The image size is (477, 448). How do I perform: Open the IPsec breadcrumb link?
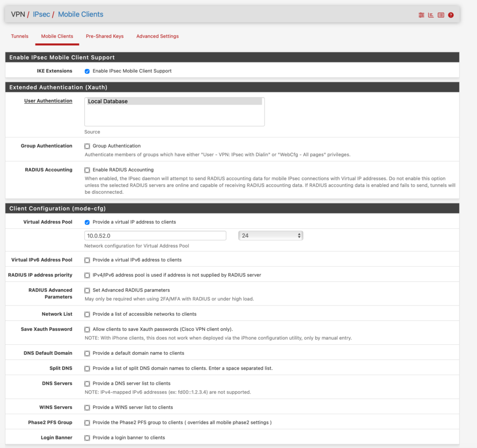(x=41, y=14)
